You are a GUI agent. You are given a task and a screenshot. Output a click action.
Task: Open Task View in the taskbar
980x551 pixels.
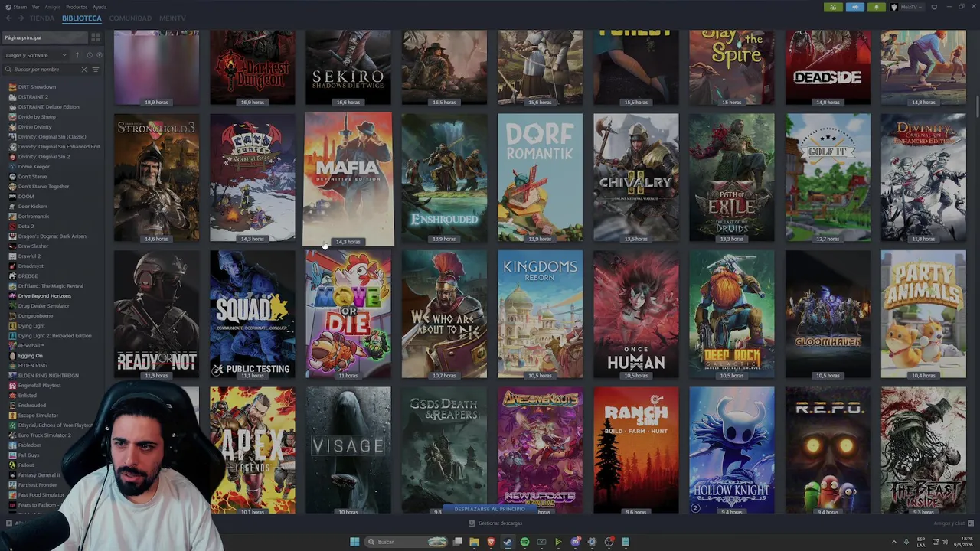457,542
